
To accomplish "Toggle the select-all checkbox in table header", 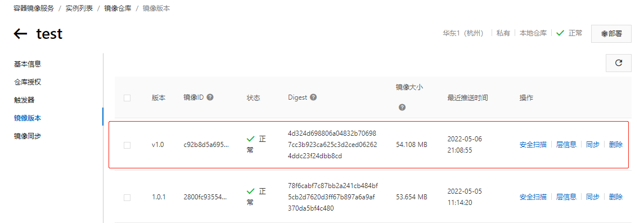I will pos(127,98).
